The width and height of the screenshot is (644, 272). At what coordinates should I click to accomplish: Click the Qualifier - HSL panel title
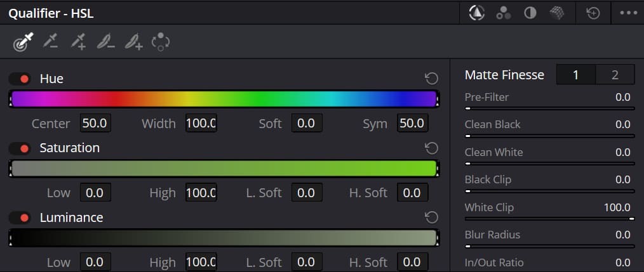[51, 13]
